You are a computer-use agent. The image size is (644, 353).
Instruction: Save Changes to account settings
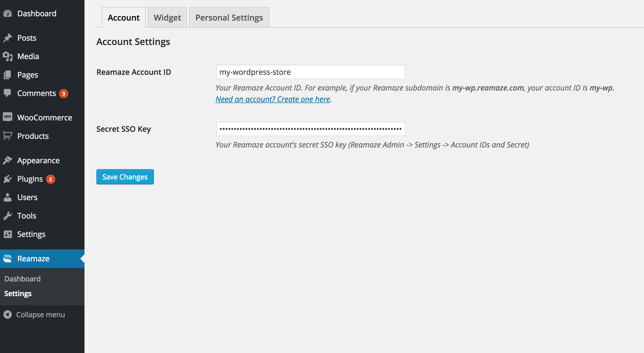pos(125,177)
